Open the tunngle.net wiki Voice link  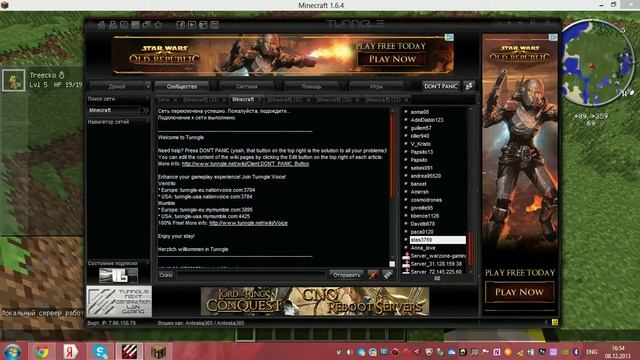coord(248,223)
